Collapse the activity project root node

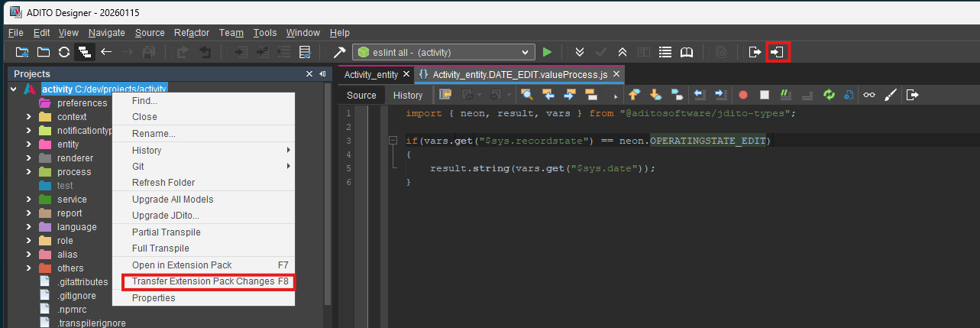click(x=14, y=89)
